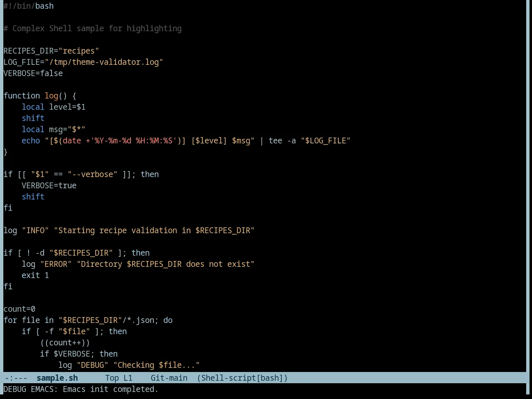Place cursor on RECIPES_DIR="recipes" line
This screenshot has height=399, width=532.
[x=51, y=51]
